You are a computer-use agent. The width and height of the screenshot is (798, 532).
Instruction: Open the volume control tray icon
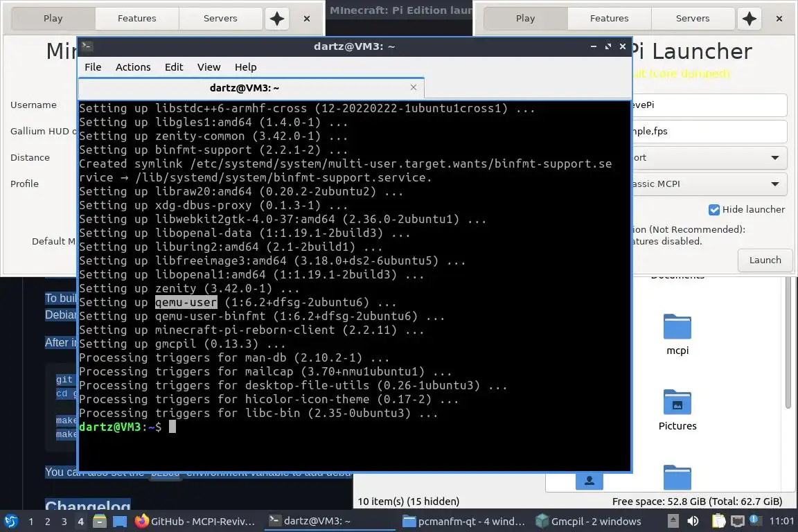tap(693, 522)
